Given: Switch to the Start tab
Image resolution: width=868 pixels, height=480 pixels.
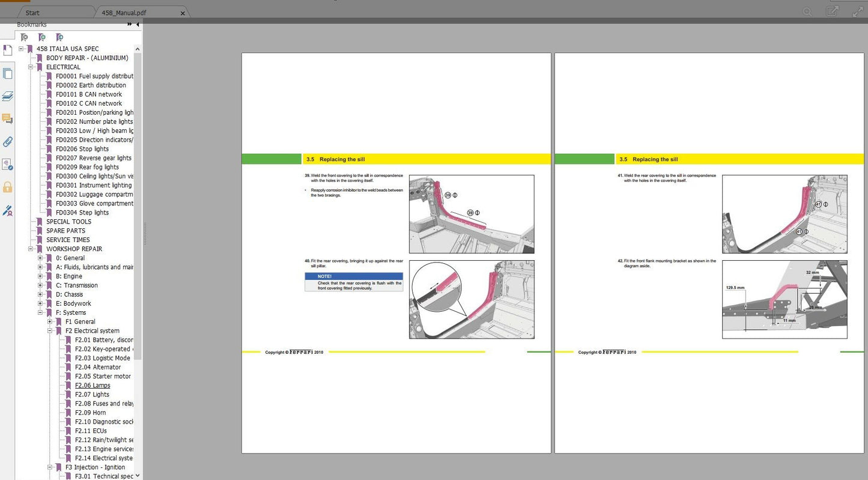Looking at the screenshot, I should pos(32,13).
